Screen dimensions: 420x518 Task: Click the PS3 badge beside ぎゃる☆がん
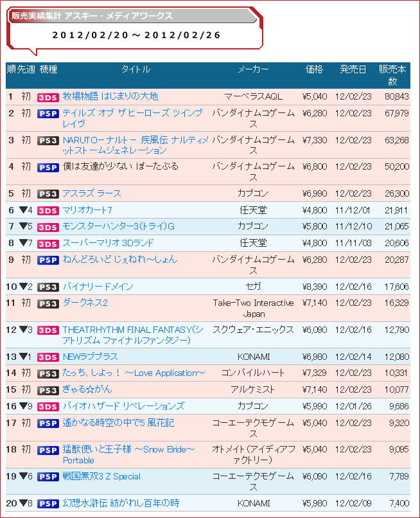tap(48, 391)
